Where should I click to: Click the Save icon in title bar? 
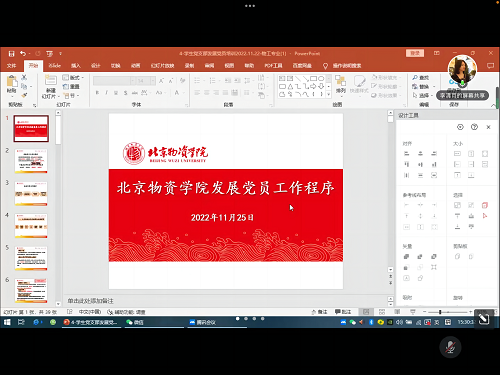[12, 54]
